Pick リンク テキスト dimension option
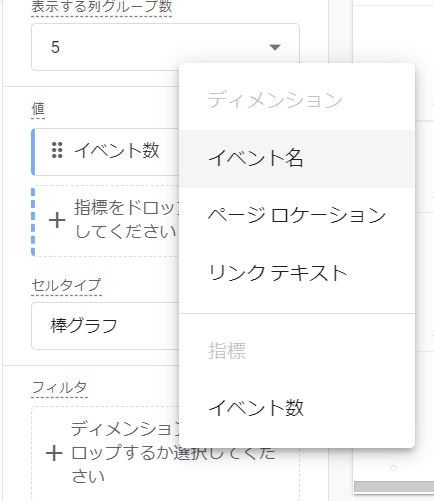The image size is (434, 501). (297, 273)
